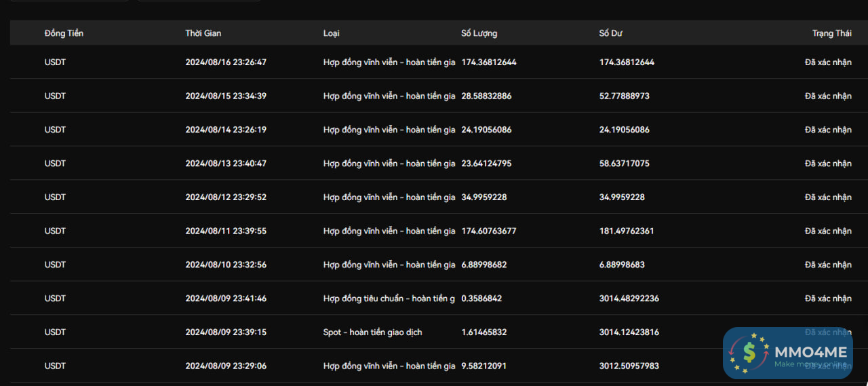Click the timestamp 2024/08/12 23:29:52
868x386 pixels.
point(226,197)
